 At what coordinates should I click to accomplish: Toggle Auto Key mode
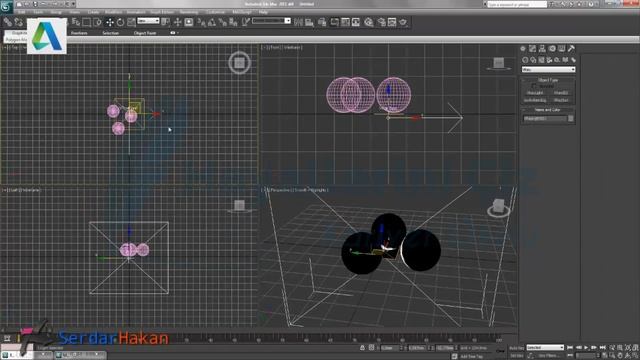click(x=516, y=348)
